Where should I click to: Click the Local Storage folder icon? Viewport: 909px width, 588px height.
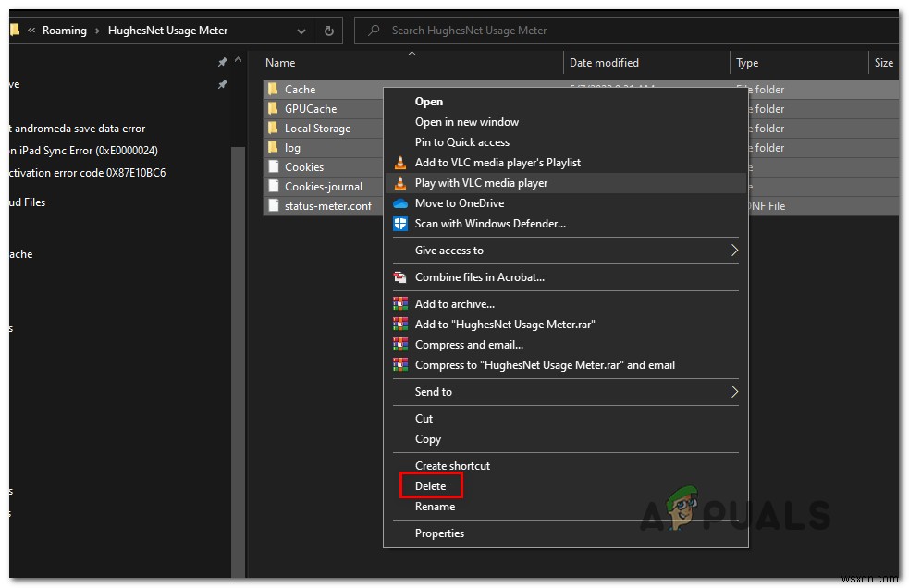[x=273, y=129]
